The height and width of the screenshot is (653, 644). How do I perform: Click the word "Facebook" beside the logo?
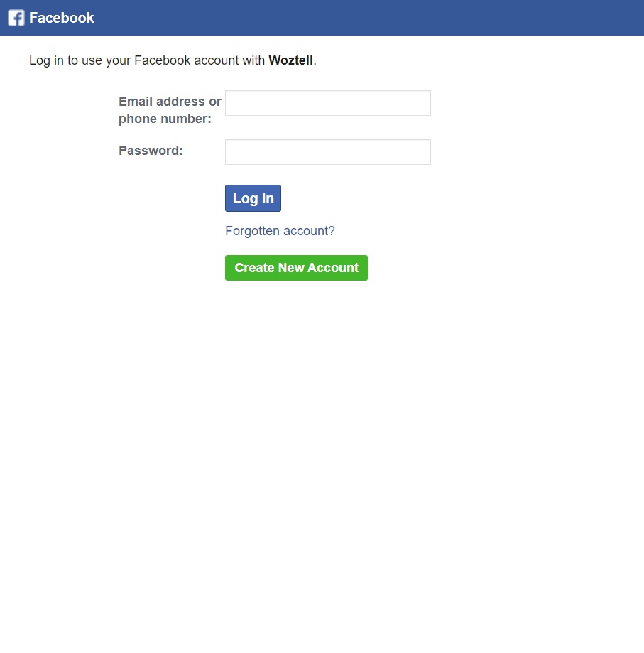click(62, 18)
